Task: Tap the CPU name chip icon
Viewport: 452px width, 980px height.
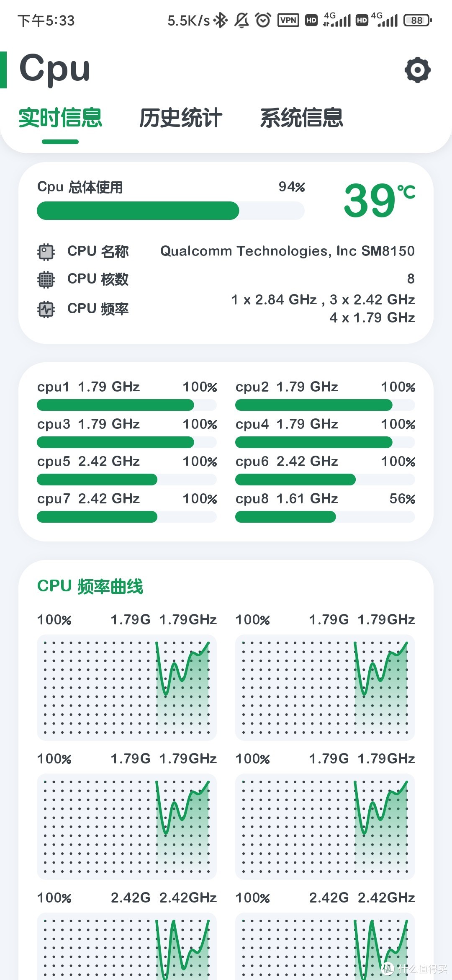Action: pyautogui.click(x=46, y=252)
